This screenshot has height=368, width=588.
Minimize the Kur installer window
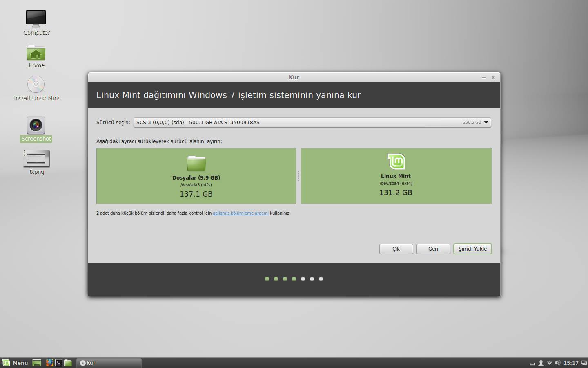pyautogui.click(x=484, y=77)
